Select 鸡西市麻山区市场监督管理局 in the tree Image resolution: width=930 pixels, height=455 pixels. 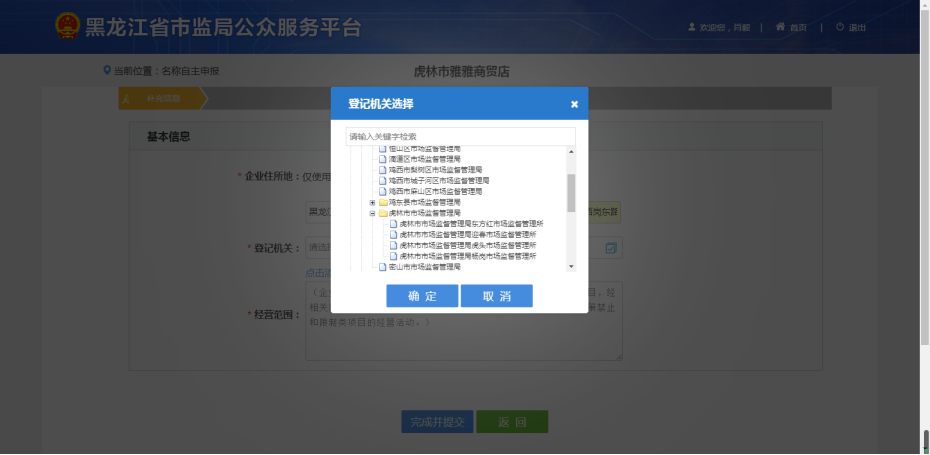pos(435,192)
